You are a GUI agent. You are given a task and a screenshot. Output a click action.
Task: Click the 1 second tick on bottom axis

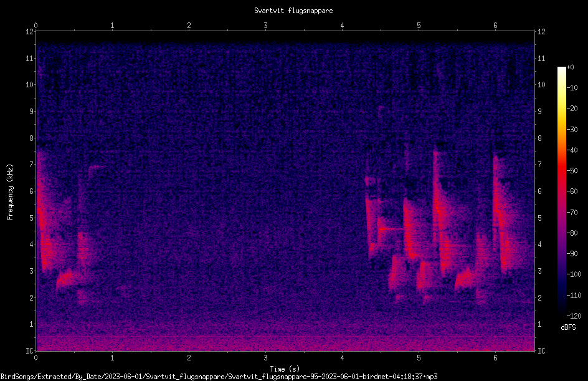click(112, 358)
